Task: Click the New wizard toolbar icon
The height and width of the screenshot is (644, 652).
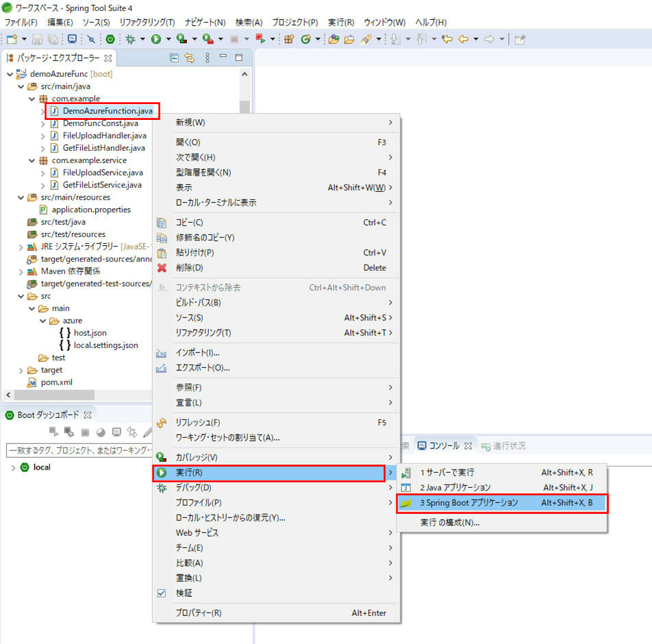Action: click(x=12, y=39)
